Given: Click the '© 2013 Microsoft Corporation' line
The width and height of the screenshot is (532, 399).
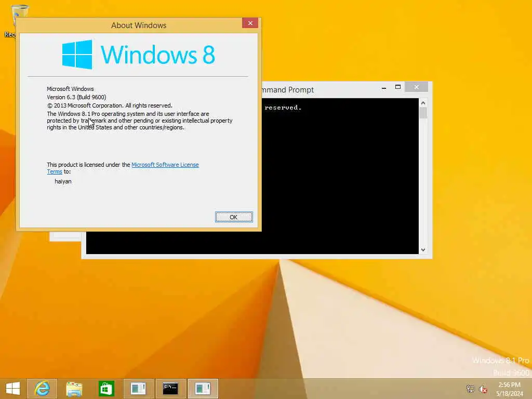Looking at the screenshot, I should point(110,105).
